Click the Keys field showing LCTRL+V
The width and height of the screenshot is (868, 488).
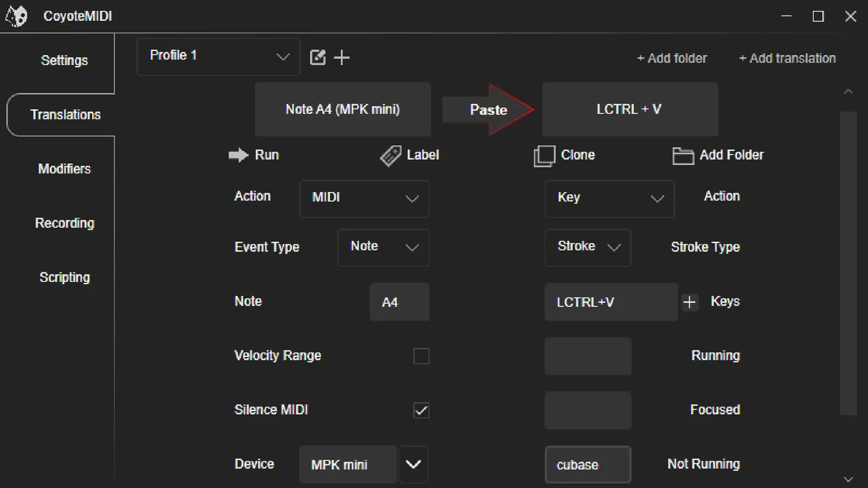tap(611, 302)
